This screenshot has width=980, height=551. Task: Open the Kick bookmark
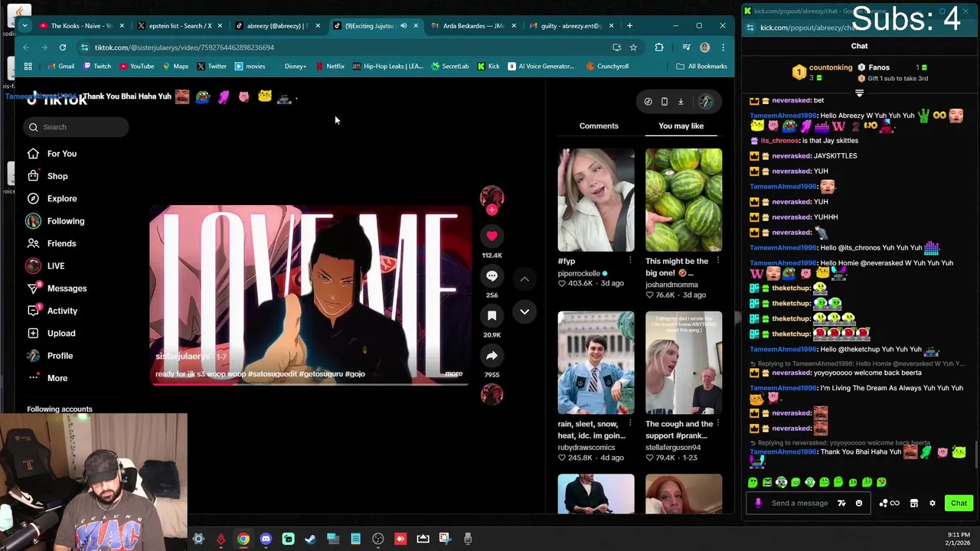click(x=488, y=67)
